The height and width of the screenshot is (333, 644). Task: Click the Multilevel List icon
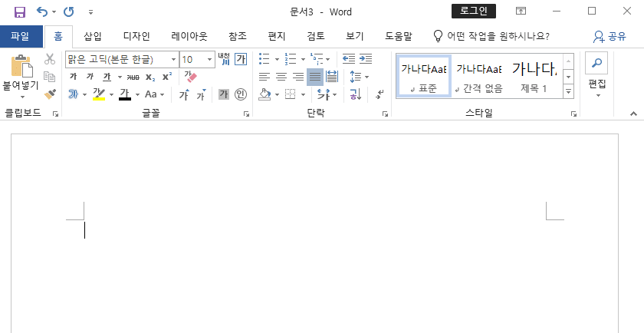(317, 59)
